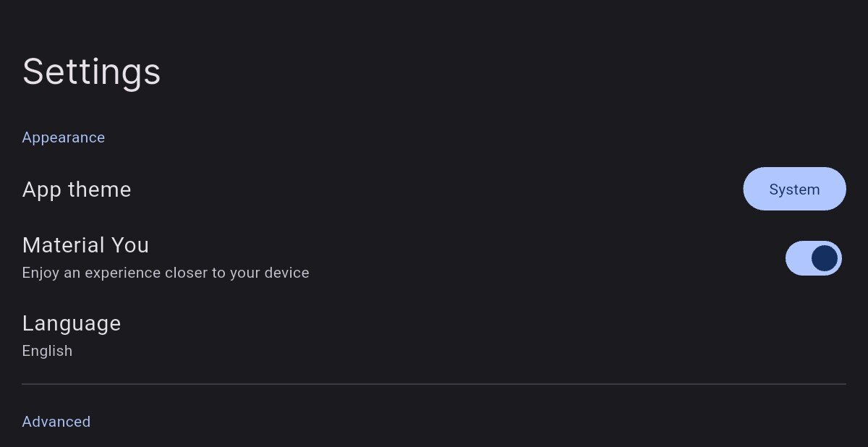Toggle the Material You switch
This screenshot has width=868, height=447.
pos(813,258)
